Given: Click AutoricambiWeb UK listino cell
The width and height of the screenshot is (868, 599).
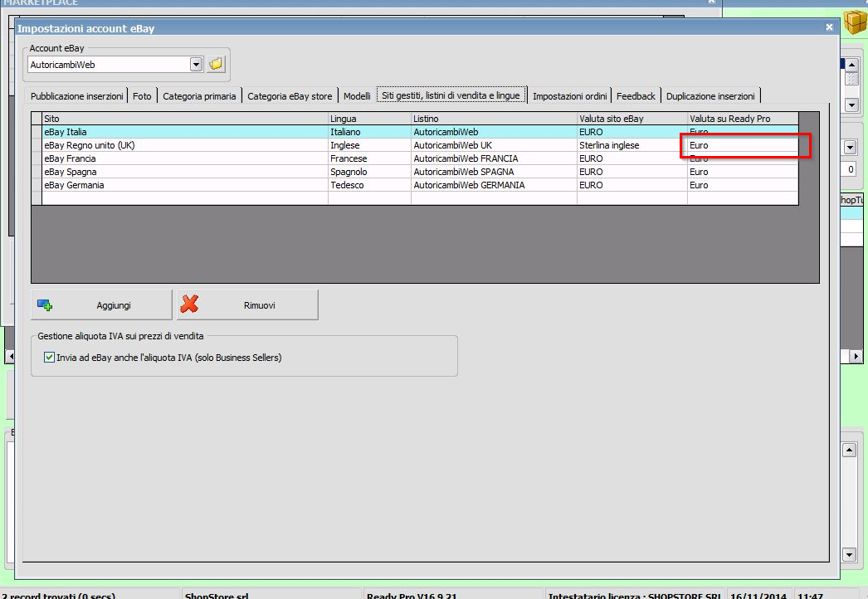Looking at the screenshot, I should click(x=494, y=145).
